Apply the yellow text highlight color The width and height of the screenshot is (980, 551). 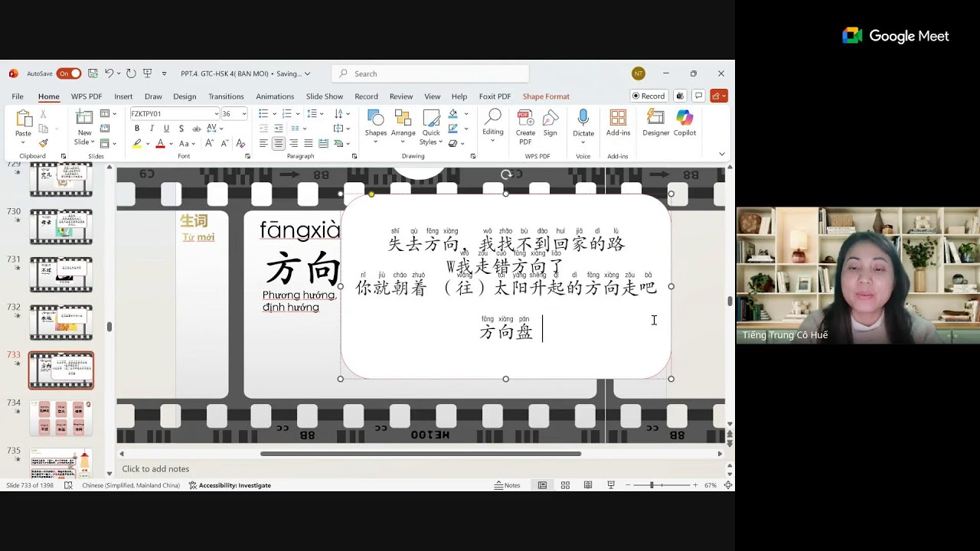tap(137, 143)
